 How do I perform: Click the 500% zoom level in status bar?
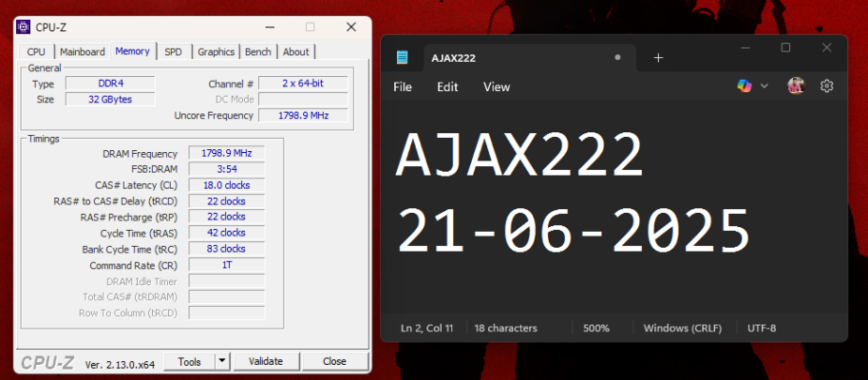(x=596, y=328)
